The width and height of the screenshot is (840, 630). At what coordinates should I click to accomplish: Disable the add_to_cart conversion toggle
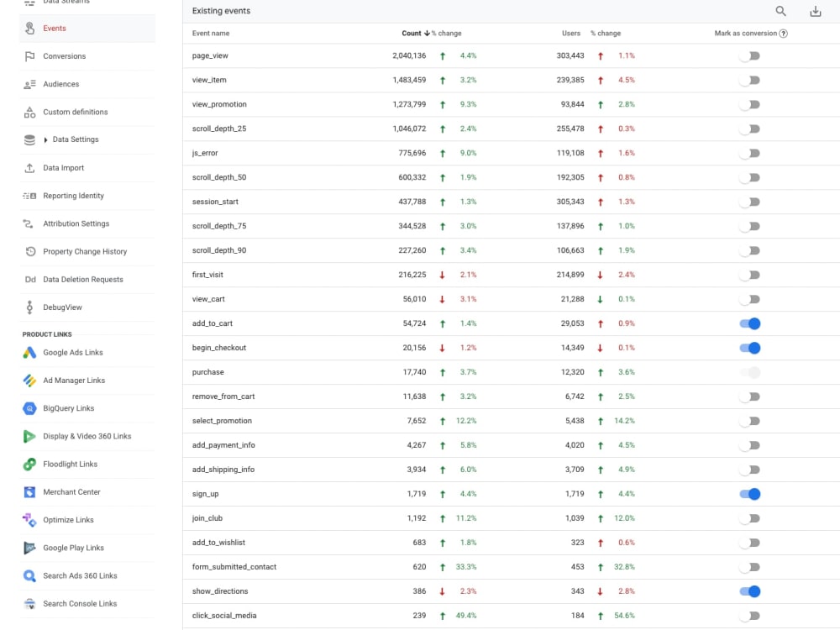750,323
